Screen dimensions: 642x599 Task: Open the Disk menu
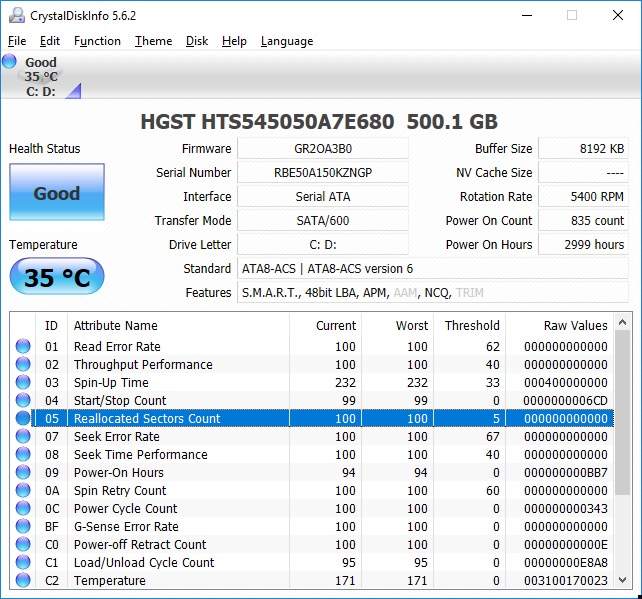click(197, 41)
